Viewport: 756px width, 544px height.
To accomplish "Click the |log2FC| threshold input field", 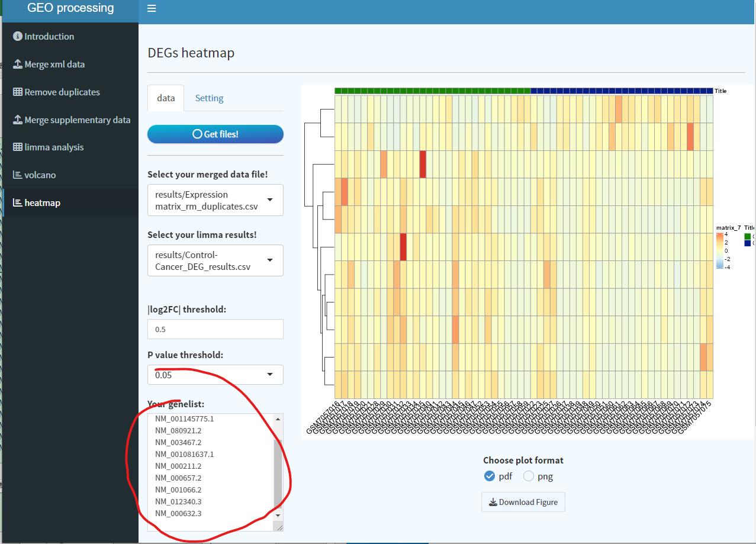I will coord(215,329).
